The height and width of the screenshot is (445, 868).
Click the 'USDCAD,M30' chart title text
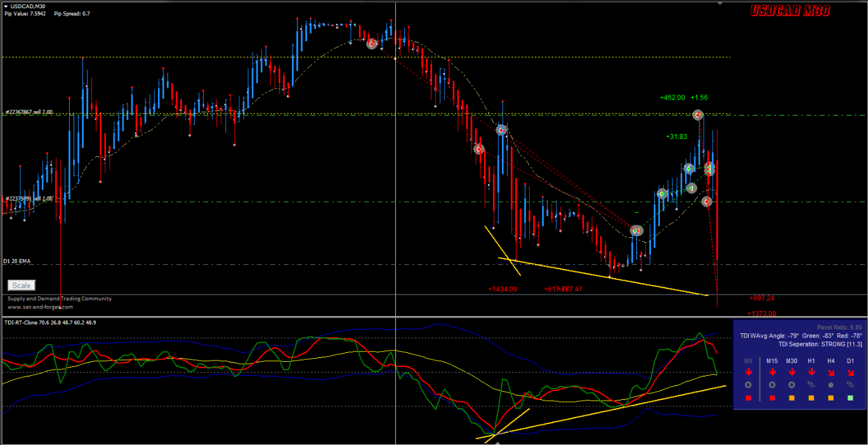28,6
